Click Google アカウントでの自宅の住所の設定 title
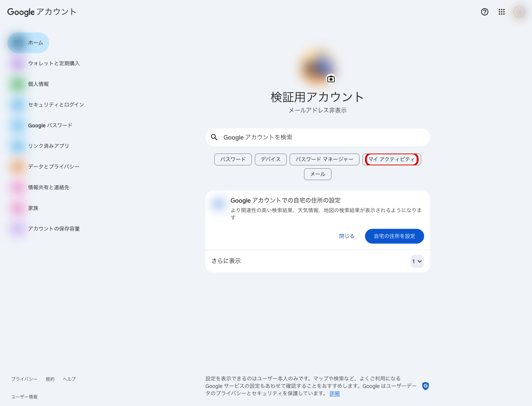This screenshot has height=406, width=532. coord(286,200)
